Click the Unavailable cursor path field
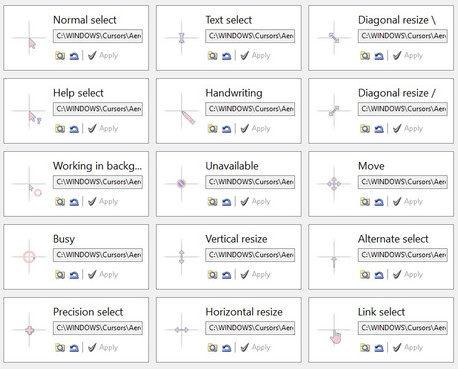The width and height of the screenshot is (458, 369). tap(250, 182)
